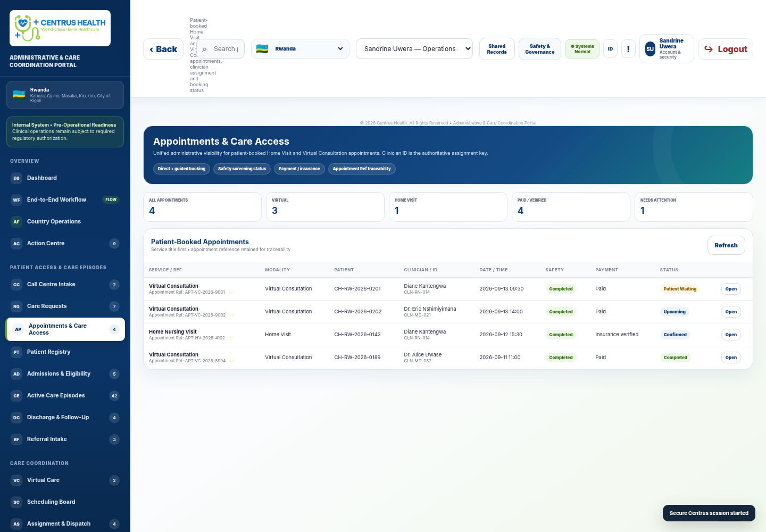Select Appointments & Care Access AP icon
766x532 pixels.
coord(18,329)
